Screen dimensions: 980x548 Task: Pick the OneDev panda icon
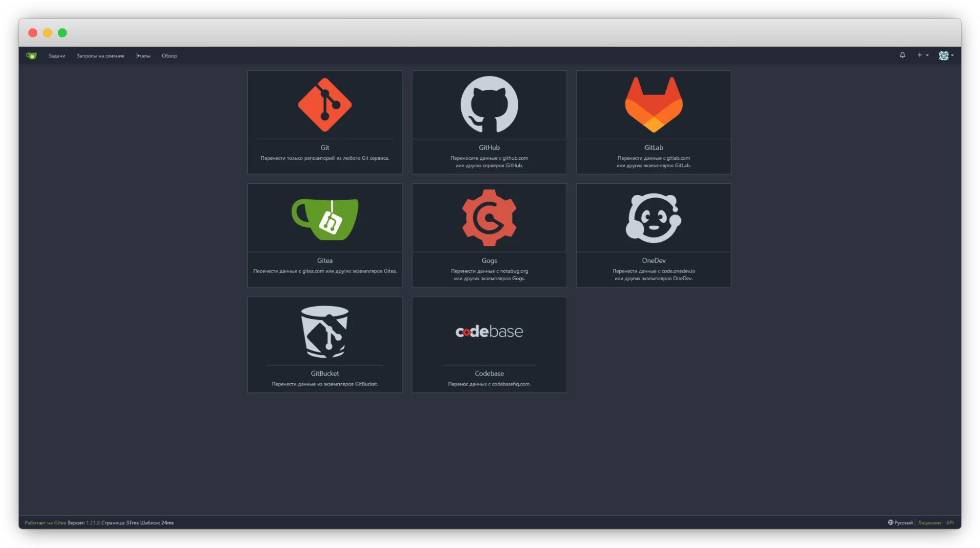[x=653, y=218]
